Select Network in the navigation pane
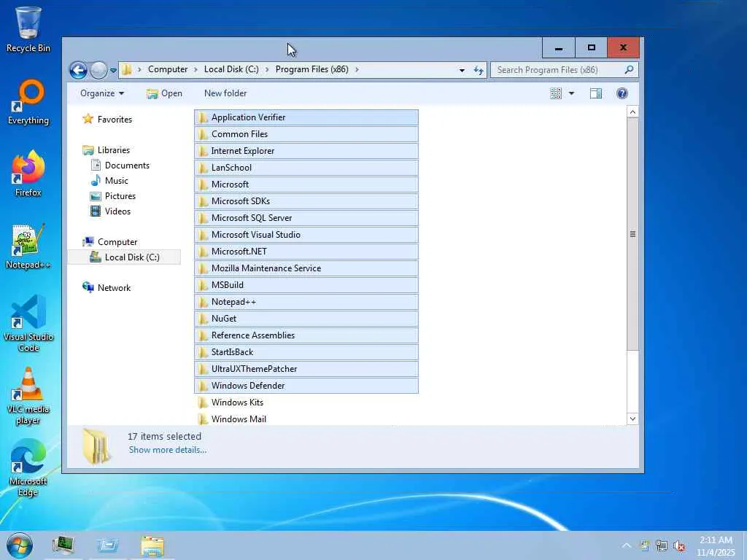The width and height of the screenshot is (747, 560). [107, 287]
